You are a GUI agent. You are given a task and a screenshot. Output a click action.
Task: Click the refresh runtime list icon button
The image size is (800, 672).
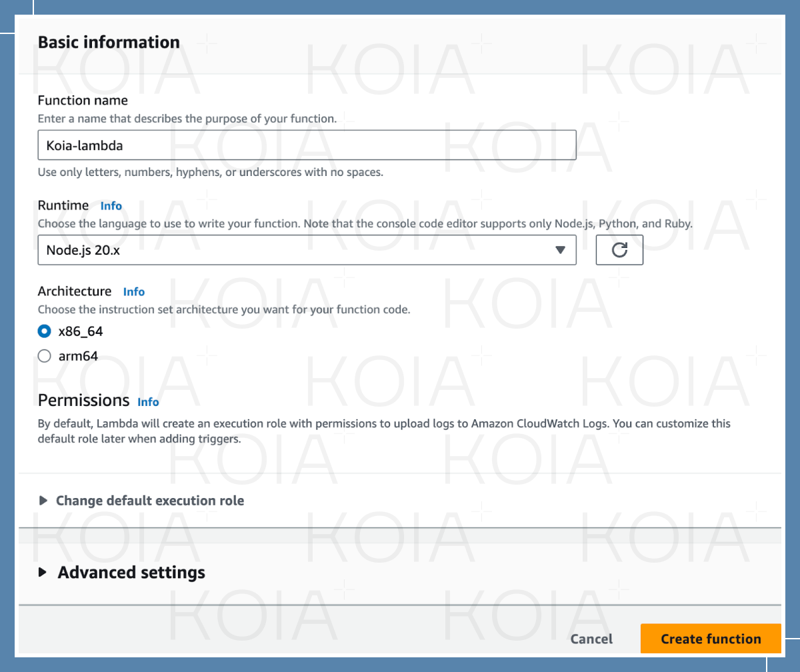(619, 250)
